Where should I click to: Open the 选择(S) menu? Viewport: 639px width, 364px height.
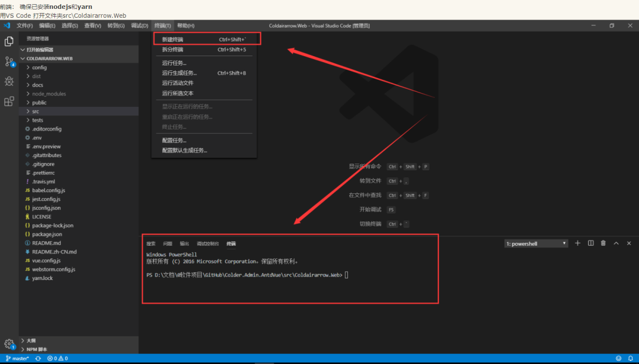point(70,25)
